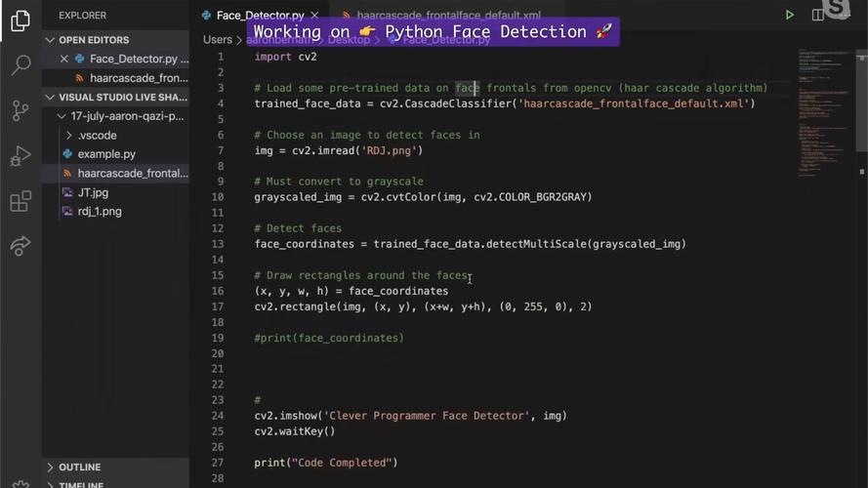Open the Live Share view

[x=21, y=246]
